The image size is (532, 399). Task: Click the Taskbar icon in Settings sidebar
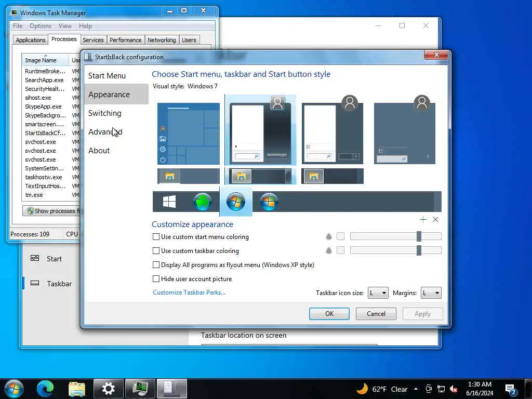(35, 283)
